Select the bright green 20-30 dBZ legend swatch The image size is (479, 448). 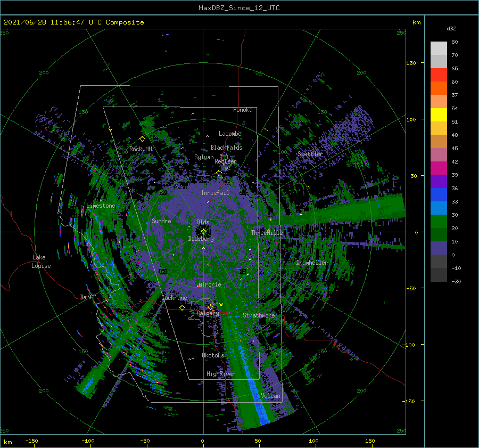[x=439, y=222]
